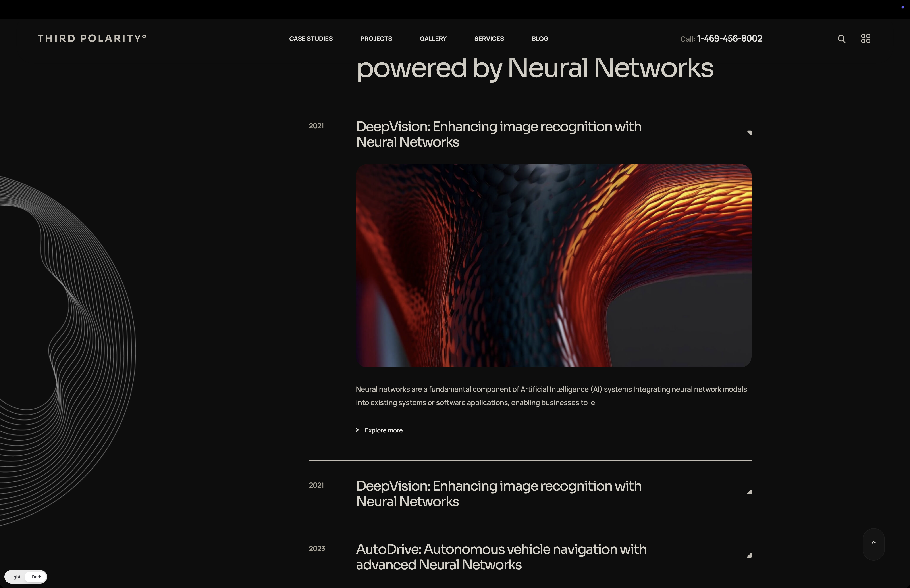Open the Case Studies menu
The height and width of the screenshot is (588, 910).
pos(311,38)
